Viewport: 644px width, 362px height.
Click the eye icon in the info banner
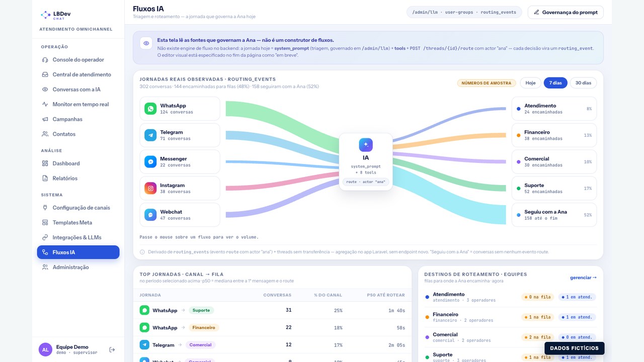pos(146,43)
